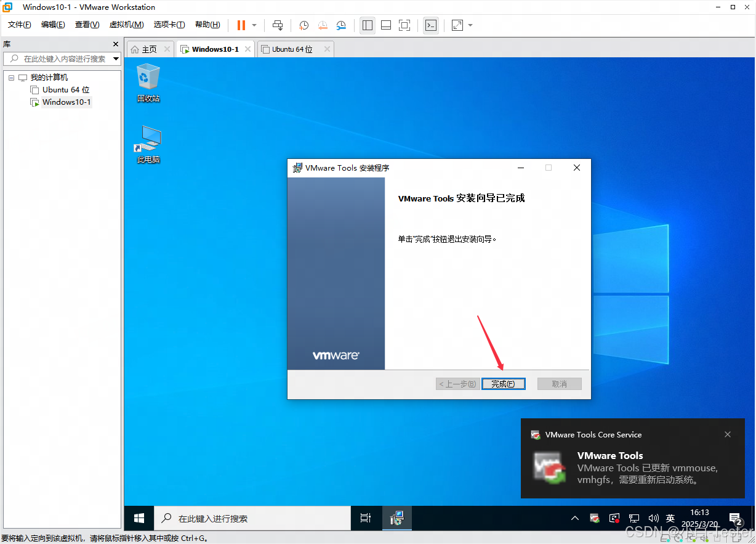This screenshot has width=756, height=544.
Task: Open the Action Center notifications icon
Action: (x=735, y=518)
